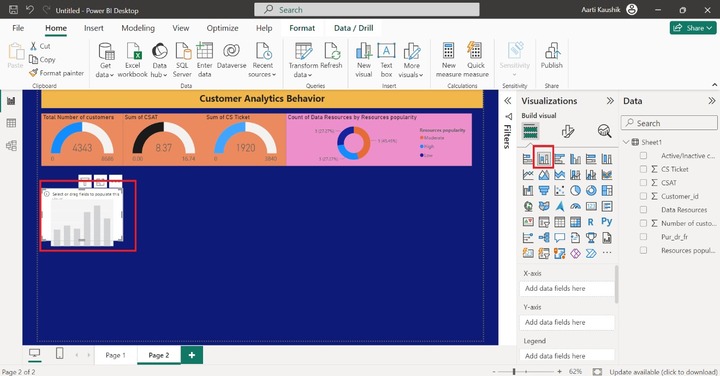Tick the CSAT field checkbox
This screenshot has height=376, width=720.
(643, 183)
